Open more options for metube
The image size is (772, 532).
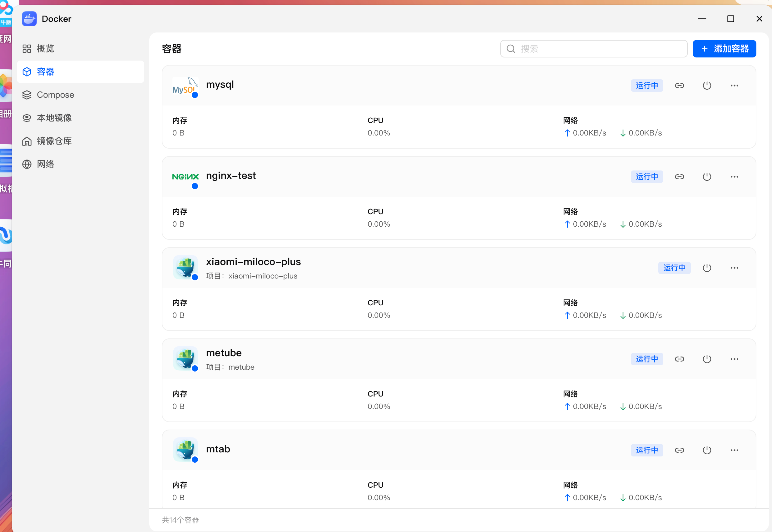tap(734, 359)
